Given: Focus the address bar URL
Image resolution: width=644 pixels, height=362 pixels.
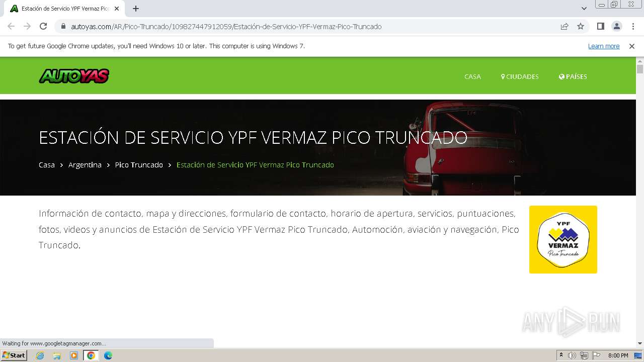Looking at the screenshot, I should point(226,27).
